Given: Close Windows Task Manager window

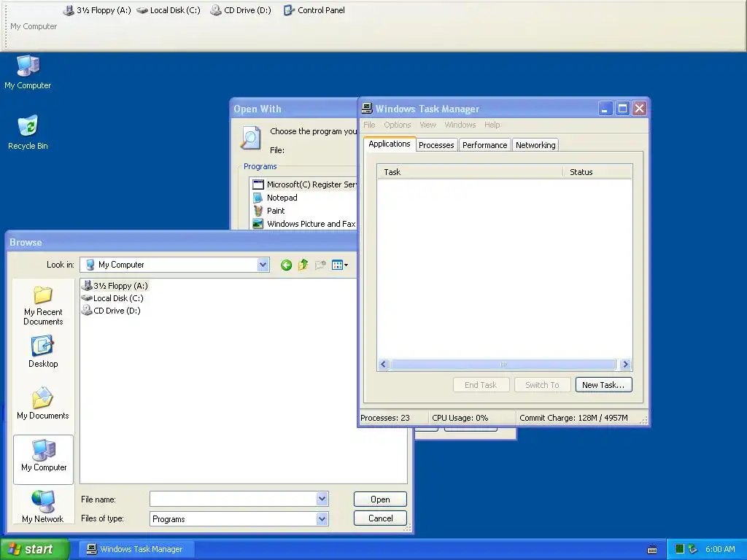Looking at the screenshot, I should click(639, 109).
